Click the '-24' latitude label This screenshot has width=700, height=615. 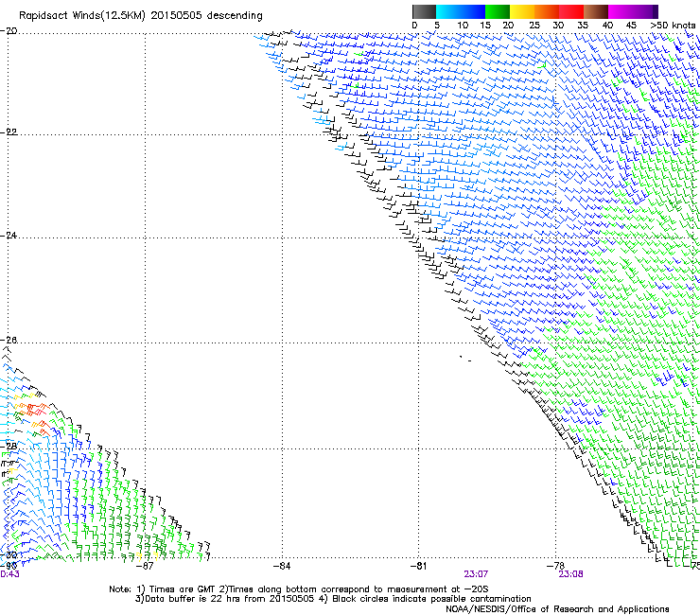[x=9, y=236]
